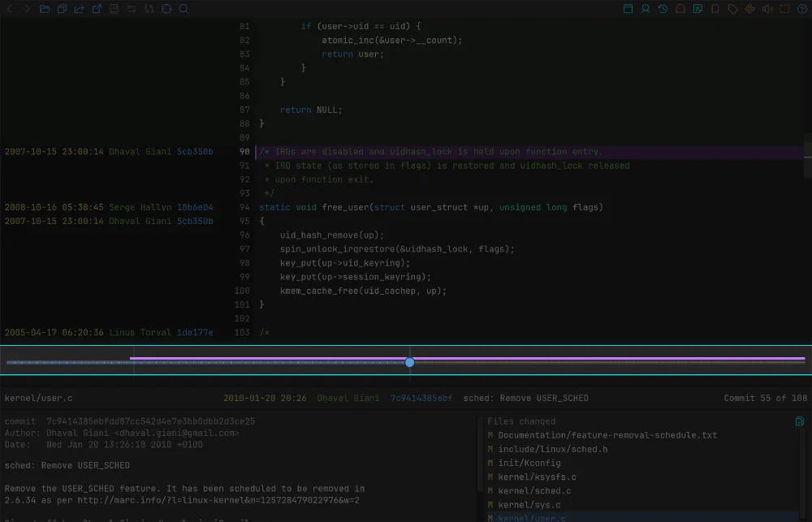This screenshot has height=522, width=812.
Task: Click 'sched: Remove USER_SCHED' in info bar
Action: click(x=525, y=399)
